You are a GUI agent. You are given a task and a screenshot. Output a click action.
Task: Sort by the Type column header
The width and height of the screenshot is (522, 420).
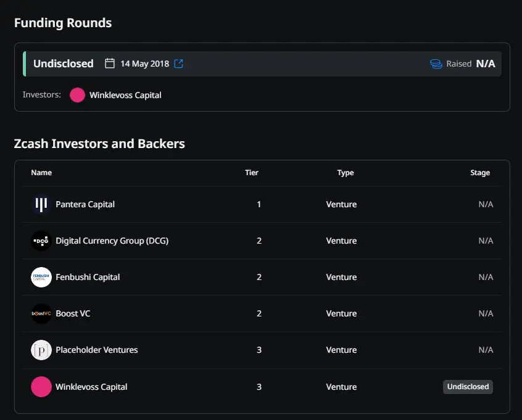pyautogui.click(x=346, y=173)
